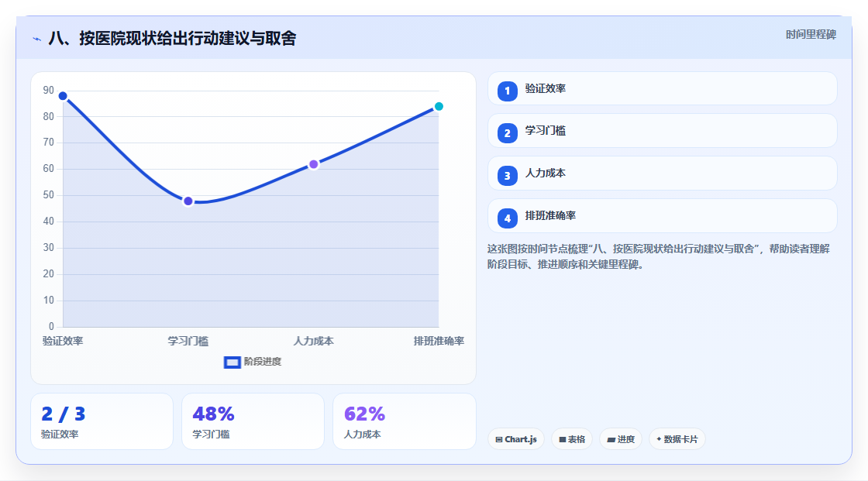Click the icon in the Chart.js tag
868x481 pixels.
click(x=499, y=439)
